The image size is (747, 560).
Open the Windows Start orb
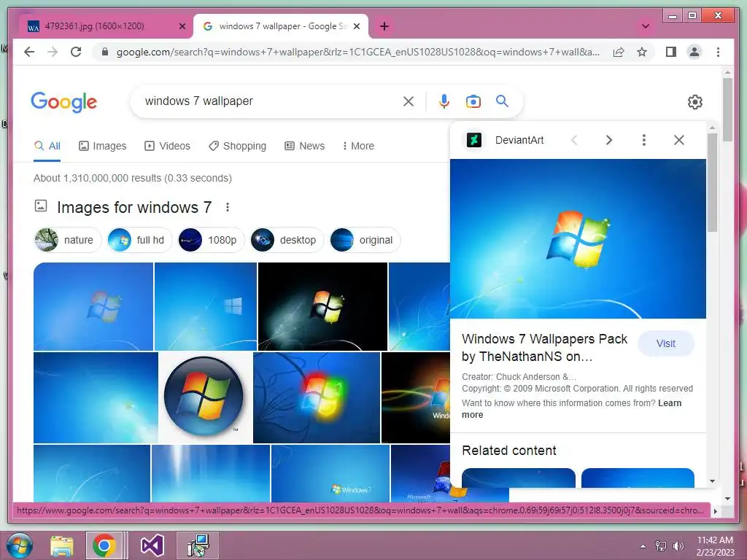[19, 545]
